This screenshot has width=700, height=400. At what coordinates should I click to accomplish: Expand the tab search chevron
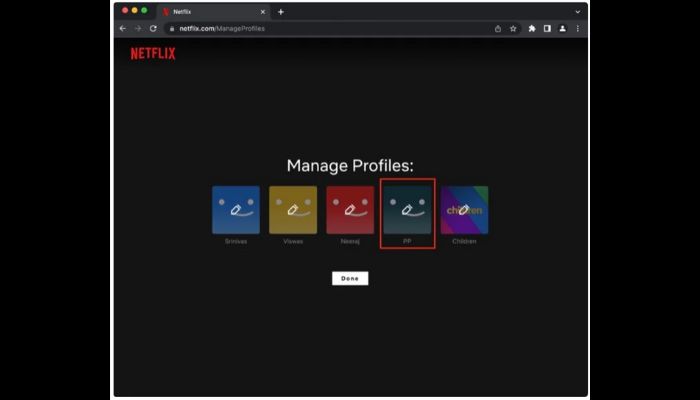click(x=578, y=12)
